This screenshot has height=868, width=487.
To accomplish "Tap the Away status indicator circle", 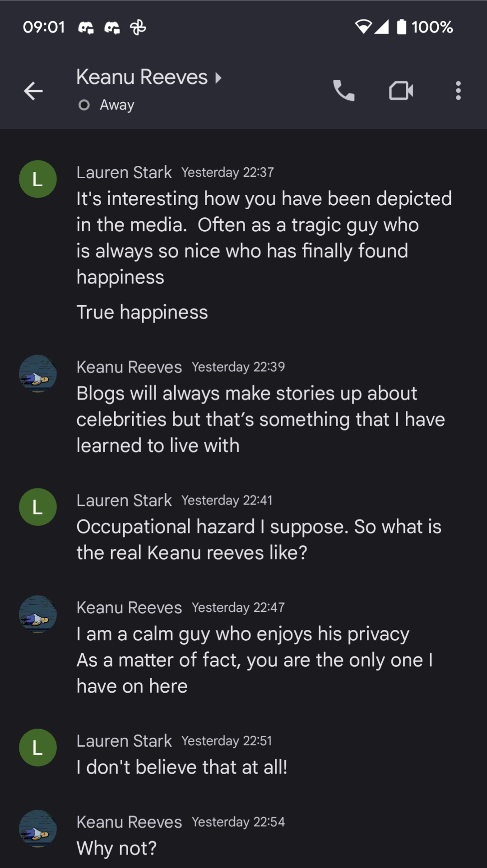I will pos(84,105).
